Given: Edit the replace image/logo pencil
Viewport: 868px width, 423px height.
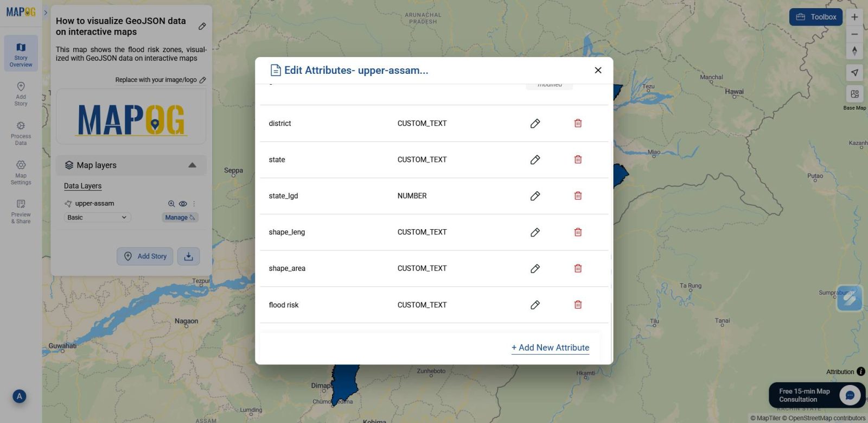Looking at the screenshot, I should pyautogui.click(x=203, y=80).
